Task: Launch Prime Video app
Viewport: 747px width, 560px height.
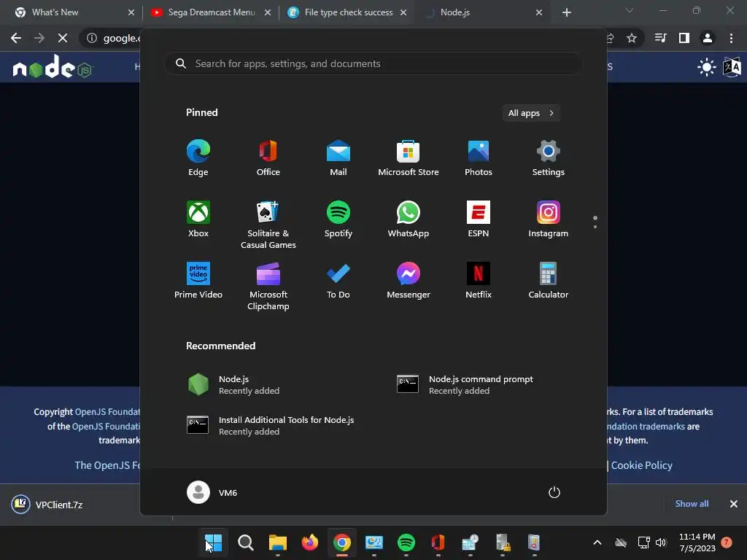Action: [198, 281]
